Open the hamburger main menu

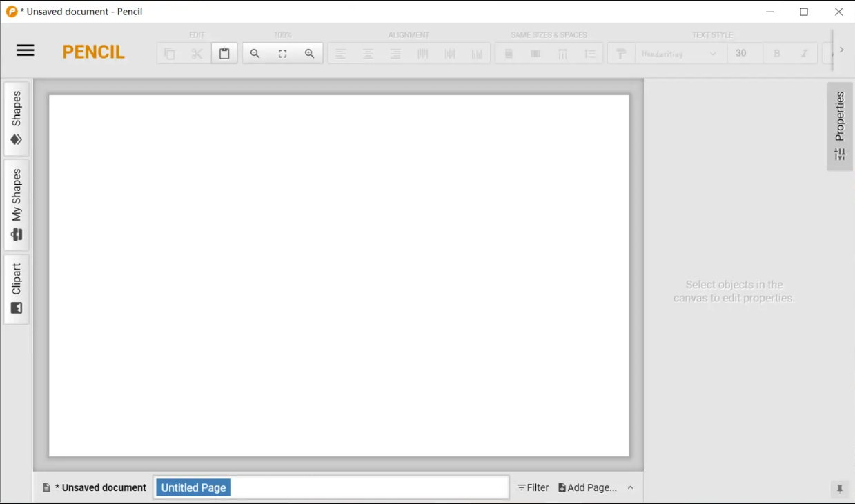pyautogui.click(x=26, y=50)
